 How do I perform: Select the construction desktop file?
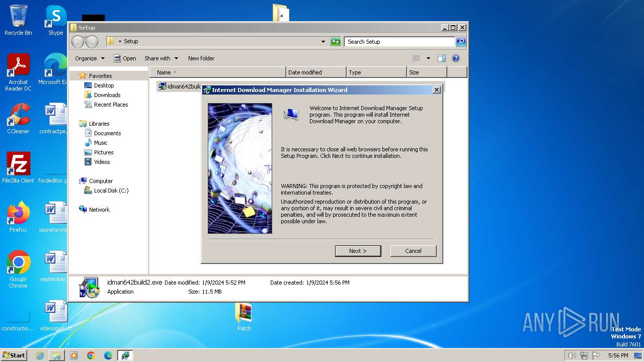pyautogui.click(x=18, y=320)
